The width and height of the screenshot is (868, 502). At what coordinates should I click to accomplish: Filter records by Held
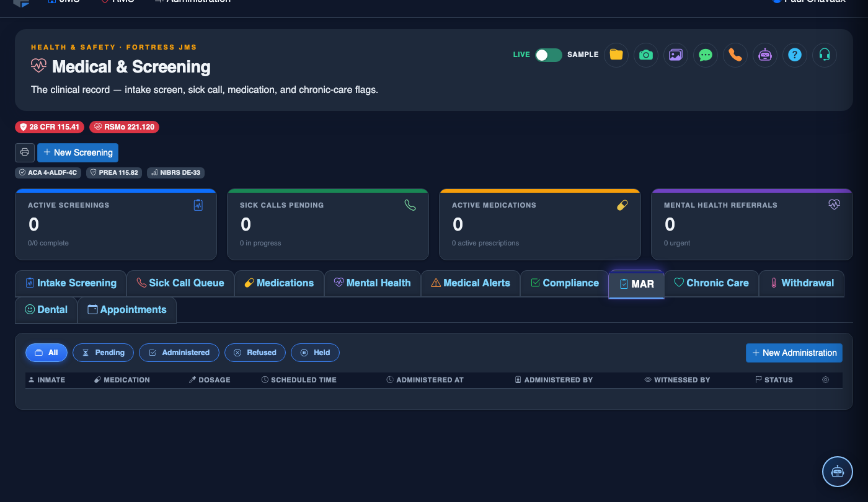pyautogui.click(x=315, y=353)
